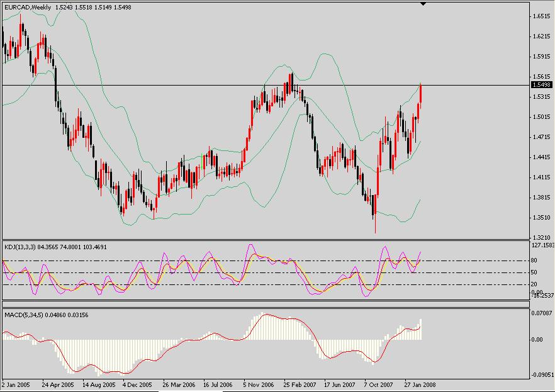Click the 1.4715 price axis label
The width and height of the screenshot is (555, 392).
[x=542, y=137]
